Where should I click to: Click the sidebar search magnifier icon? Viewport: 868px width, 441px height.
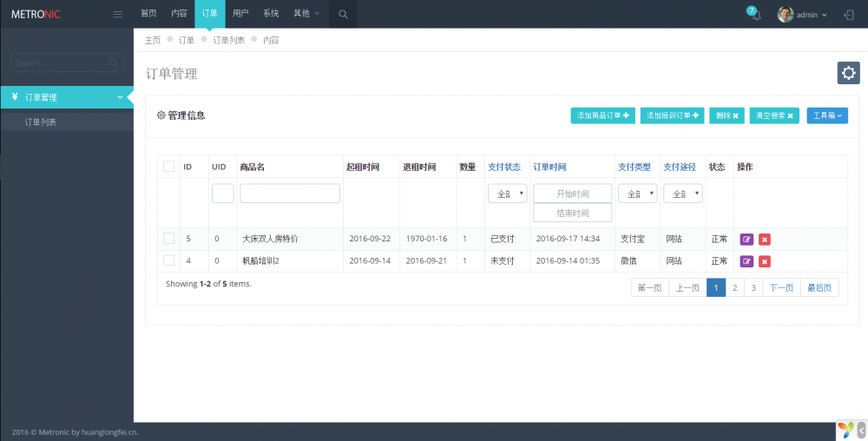[x=114, y=63]
